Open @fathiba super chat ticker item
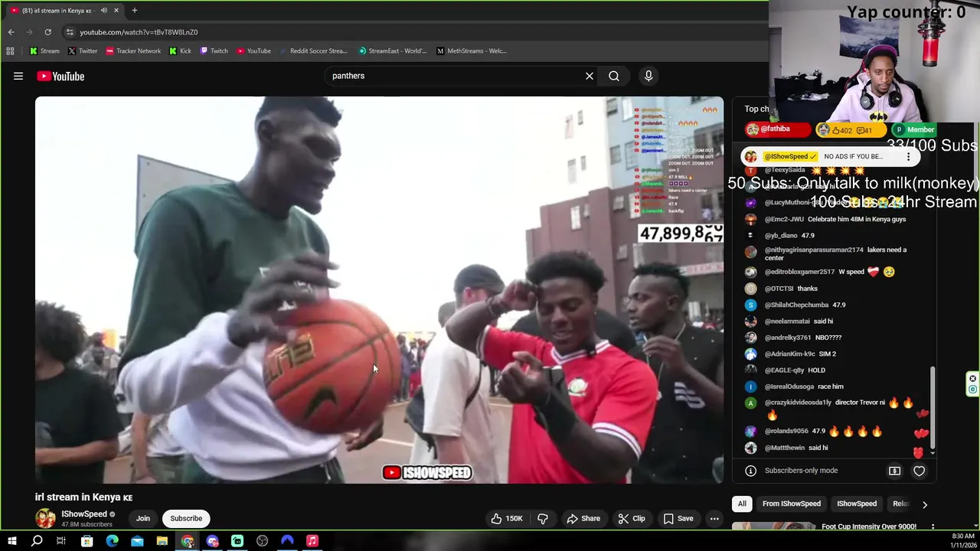The width and height of the screenshot is (980, 551). point(777,129)
